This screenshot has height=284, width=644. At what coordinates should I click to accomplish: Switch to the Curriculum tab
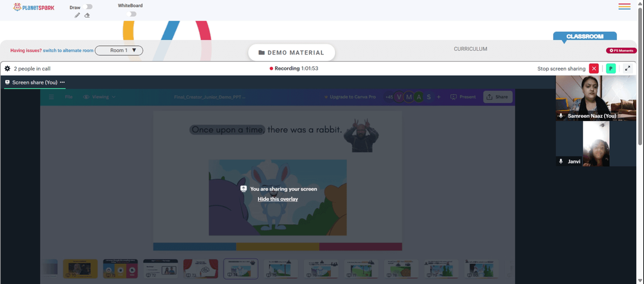(x=470, y=49)
